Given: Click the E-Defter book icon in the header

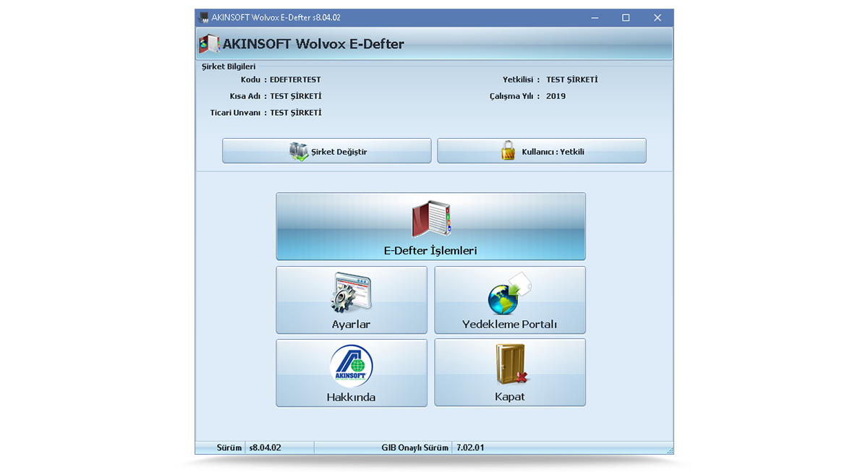Looking at the screenshot, I should pyautogui.click(x=208, y=43).
